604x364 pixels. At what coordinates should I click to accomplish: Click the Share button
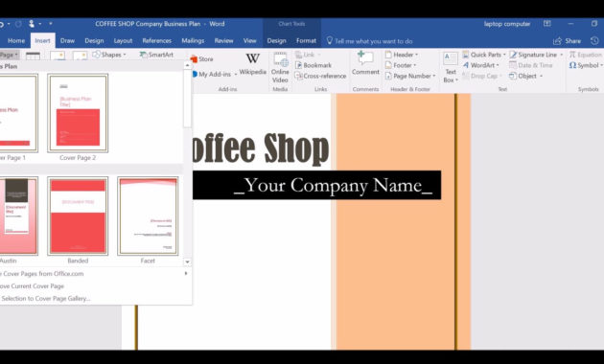coord(567,41)
